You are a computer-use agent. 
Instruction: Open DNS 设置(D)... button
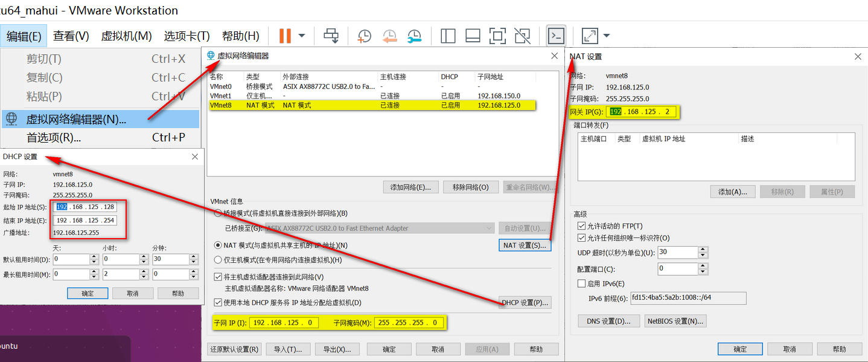click(x=608, y=321)
